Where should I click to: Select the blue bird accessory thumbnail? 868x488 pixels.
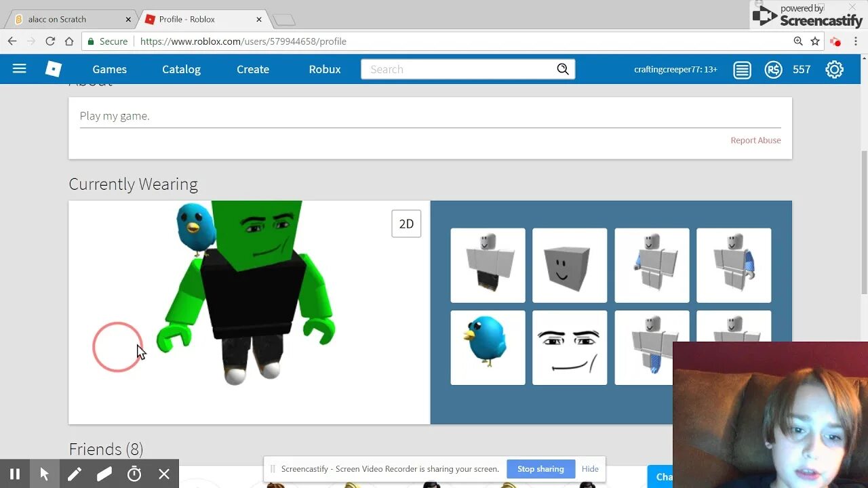tap(488, 348)
